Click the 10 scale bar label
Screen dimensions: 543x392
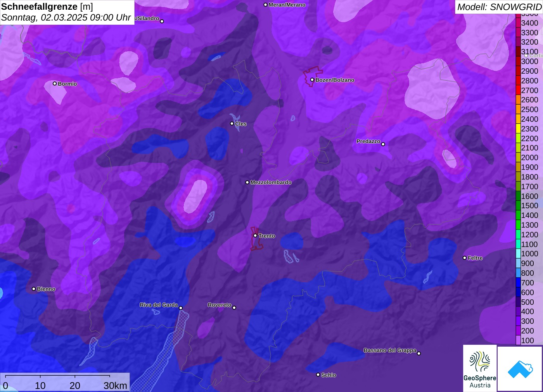(40, 385)
